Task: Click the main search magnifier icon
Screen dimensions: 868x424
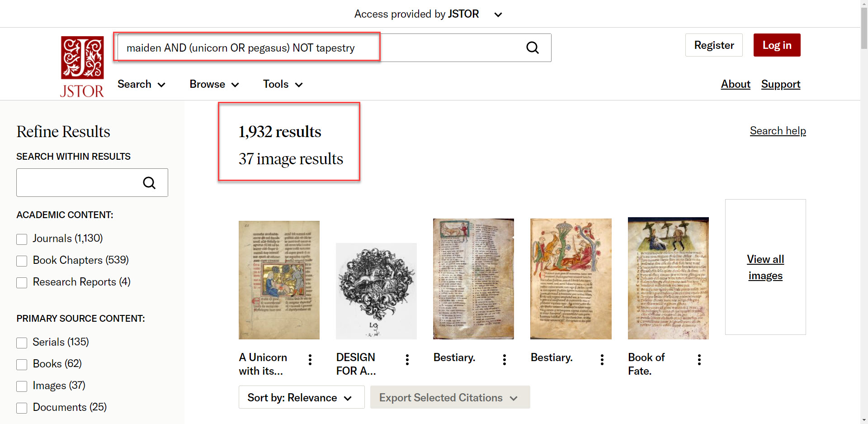Action: 533,48
